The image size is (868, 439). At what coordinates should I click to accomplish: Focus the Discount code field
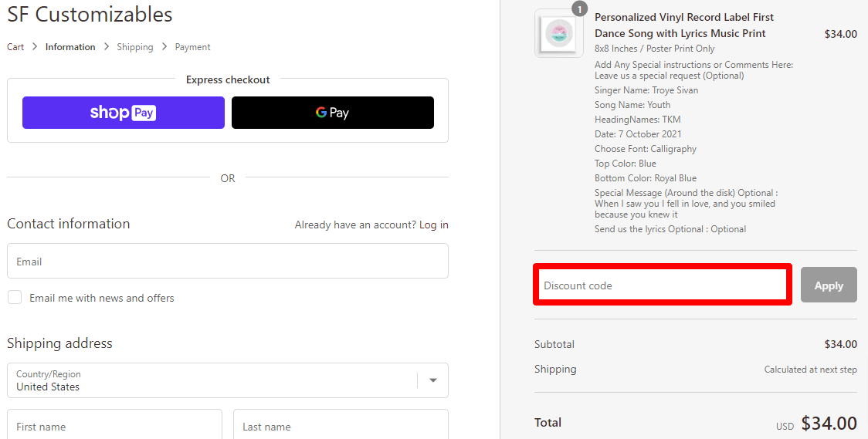coord(663,285)
